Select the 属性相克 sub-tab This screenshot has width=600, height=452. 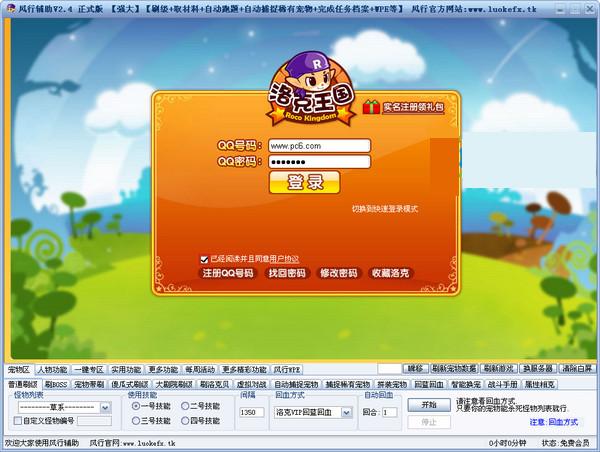[540, 385]
